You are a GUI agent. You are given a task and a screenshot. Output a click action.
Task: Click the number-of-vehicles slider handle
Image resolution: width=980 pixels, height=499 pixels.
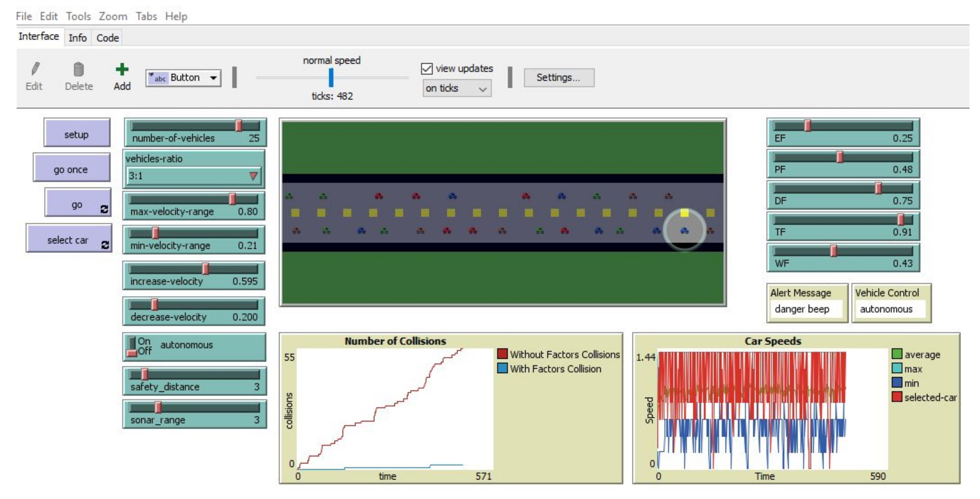[239, 126]
